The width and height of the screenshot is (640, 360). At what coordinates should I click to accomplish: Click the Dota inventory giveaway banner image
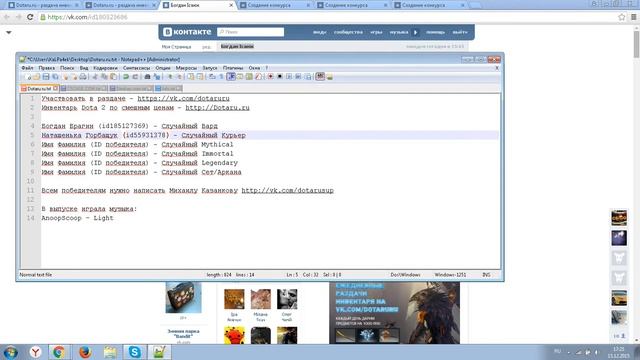click(x=394, y=313)
